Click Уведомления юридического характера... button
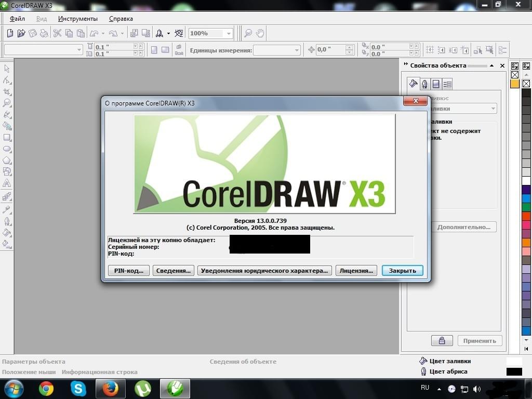 pyautogui.click(x=264, y=270)
